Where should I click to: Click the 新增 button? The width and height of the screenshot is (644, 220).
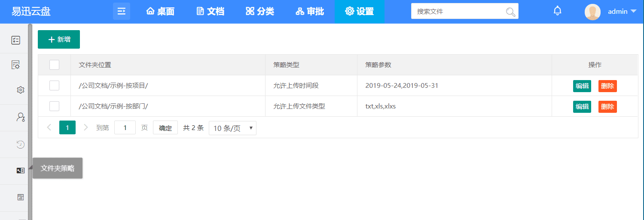[59, 40]
